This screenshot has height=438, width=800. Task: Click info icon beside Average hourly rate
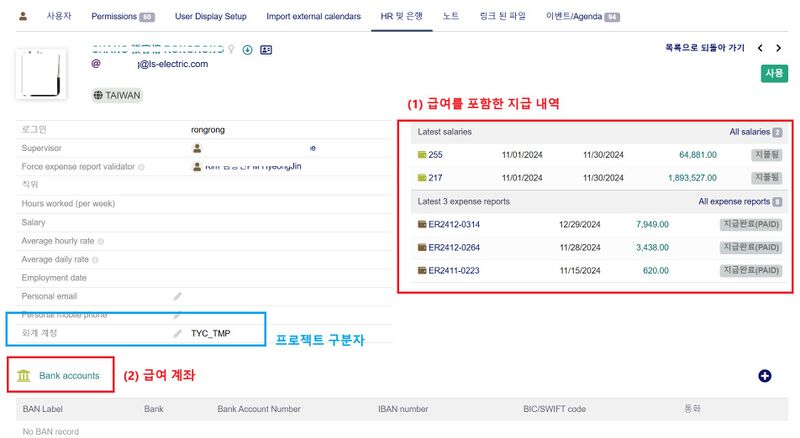101,241
